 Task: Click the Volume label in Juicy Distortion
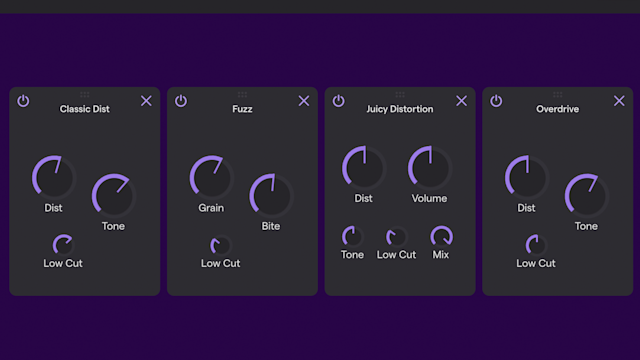(429, 198)
